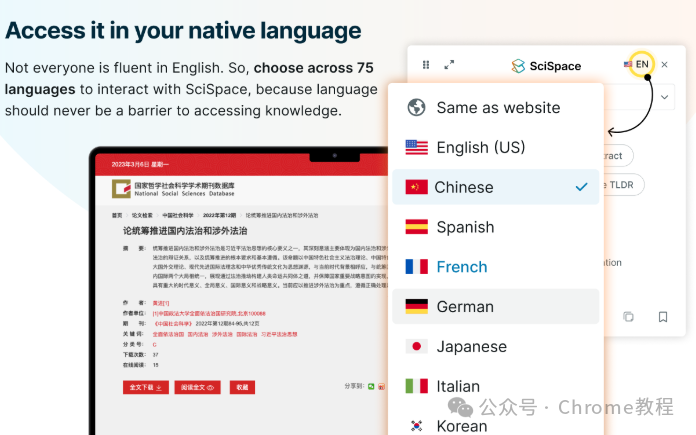Choose Italian from language list
This screenshot has width=696, height=435.
click(x=496, y=386)
